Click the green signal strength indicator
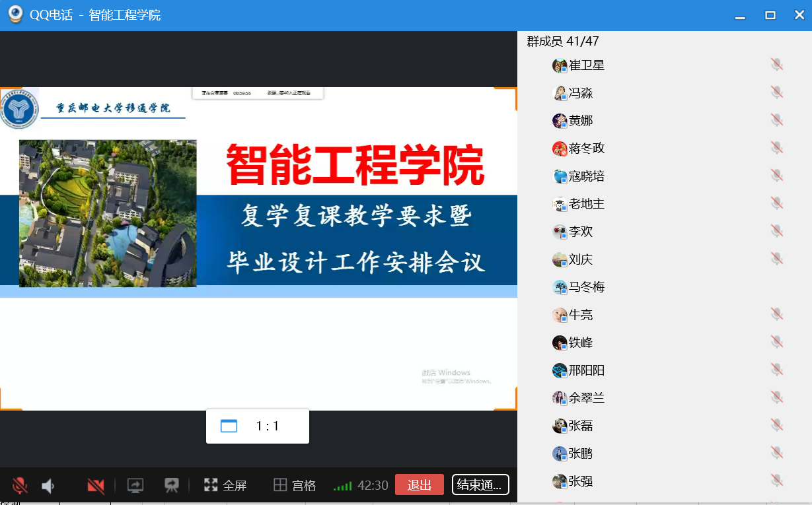 coord(342,486)
